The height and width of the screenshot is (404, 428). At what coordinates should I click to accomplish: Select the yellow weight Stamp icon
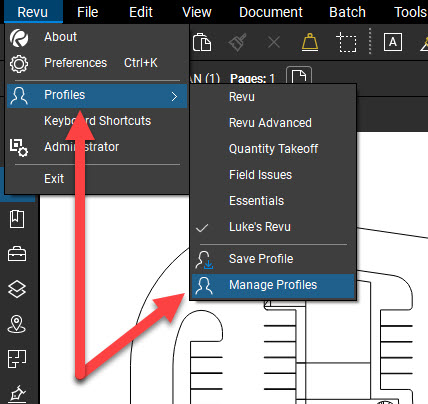click(310, 42)
